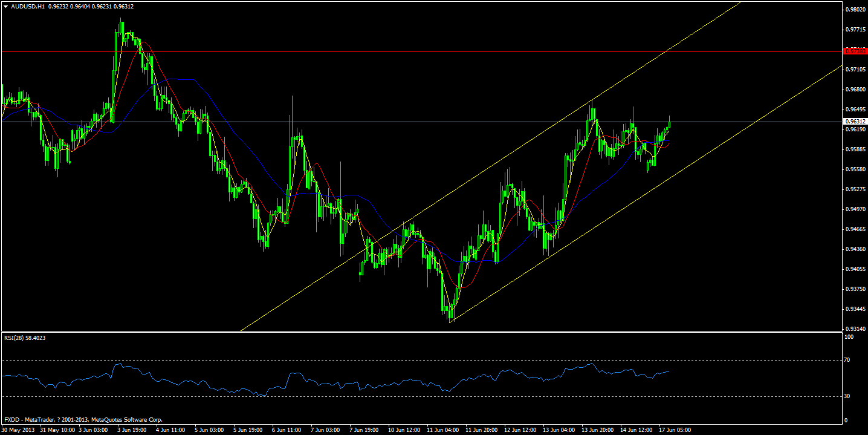Click the 30 May 2013 date label
Screen dimensions: 868x435
coord(18,430)
